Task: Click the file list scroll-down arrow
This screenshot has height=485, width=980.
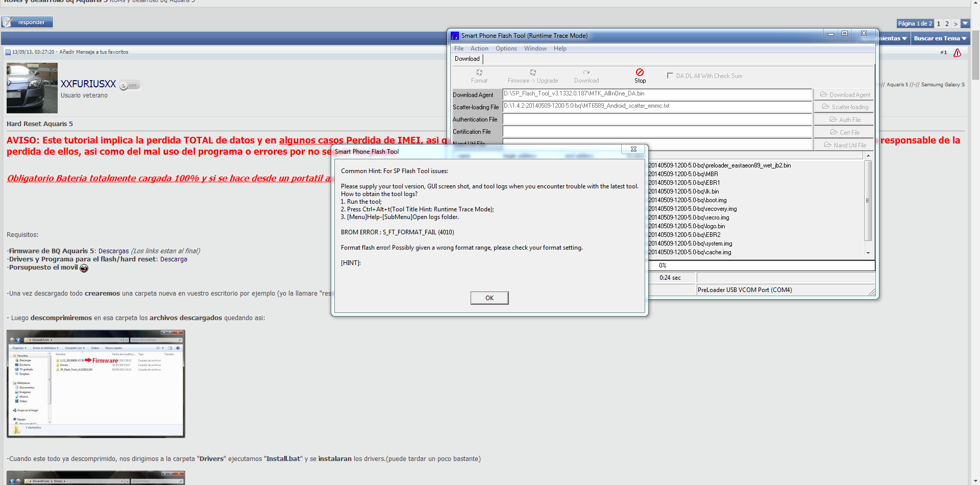Action: 868,253
